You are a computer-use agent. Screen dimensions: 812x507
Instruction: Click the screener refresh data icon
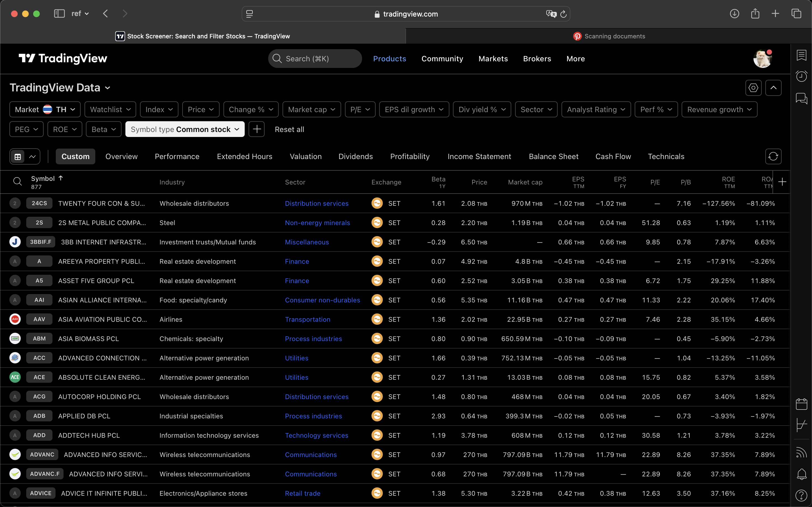pyautogui.click(x=773, y=156)
